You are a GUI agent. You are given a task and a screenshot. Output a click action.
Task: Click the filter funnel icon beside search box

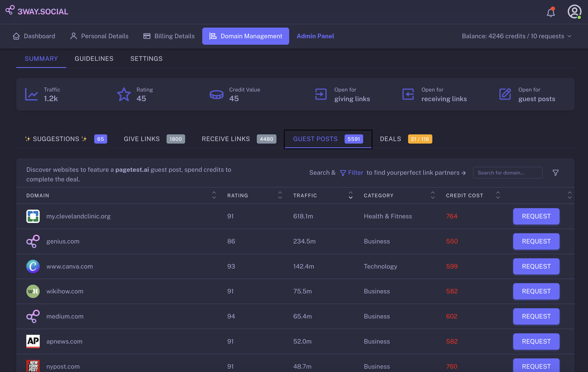coord(556,173)
